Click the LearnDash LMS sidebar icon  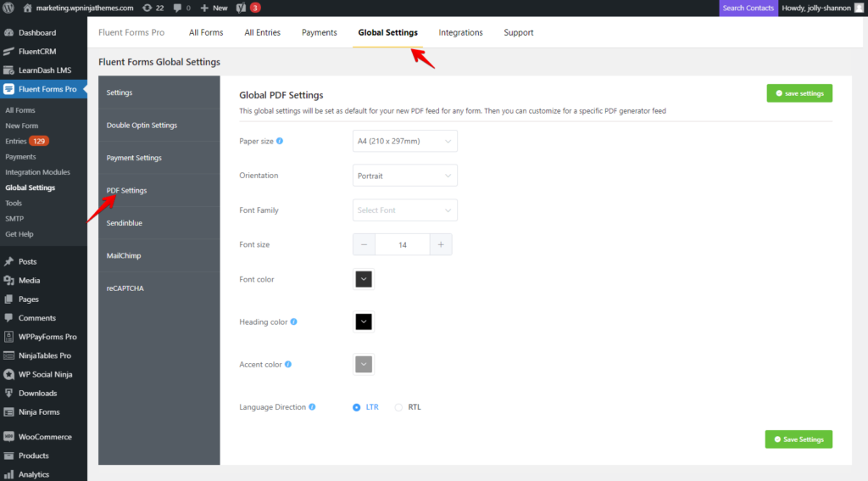click(8, 70)
